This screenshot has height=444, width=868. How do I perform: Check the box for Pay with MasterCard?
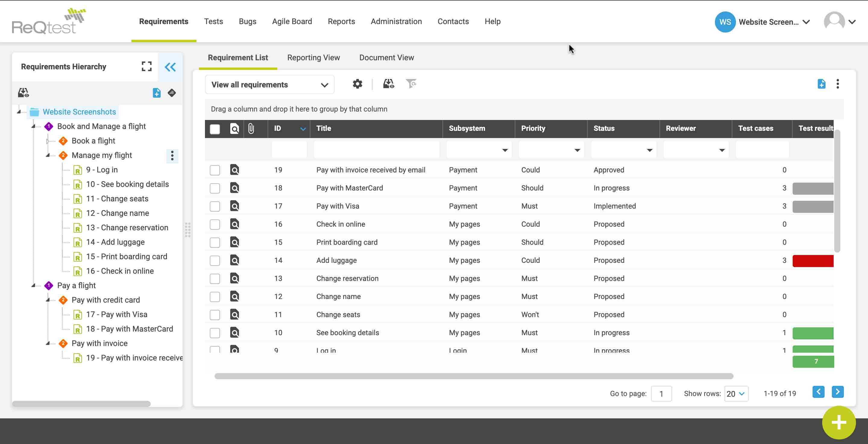pyautogui.click(x=215, y=188)
